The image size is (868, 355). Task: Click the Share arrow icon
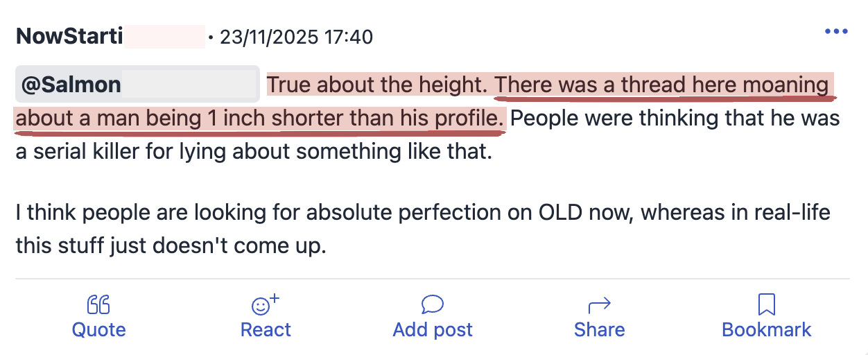pyautogui.click(x=599, y=304)
